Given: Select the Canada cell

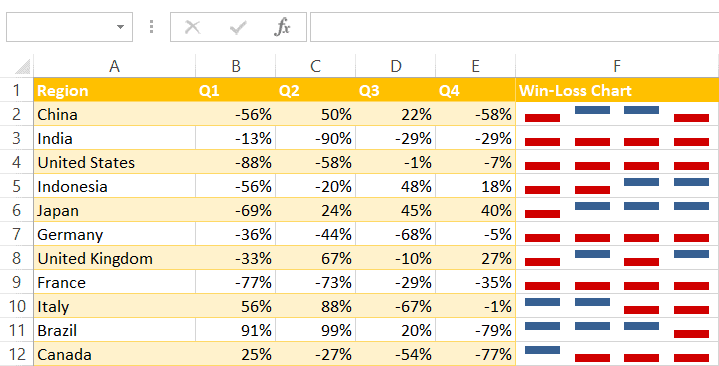Looking at the screenshot, I should coord(115,354).
